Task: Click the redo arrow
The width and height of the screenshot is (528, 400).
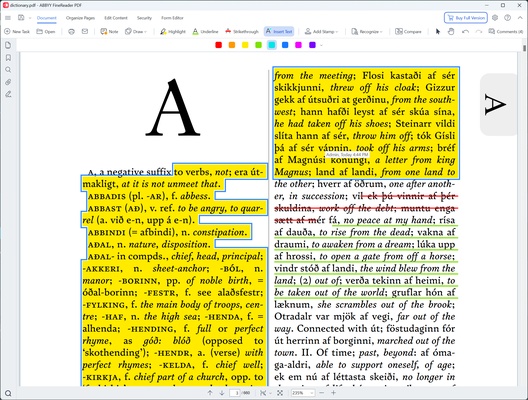Action: [478, 31]
